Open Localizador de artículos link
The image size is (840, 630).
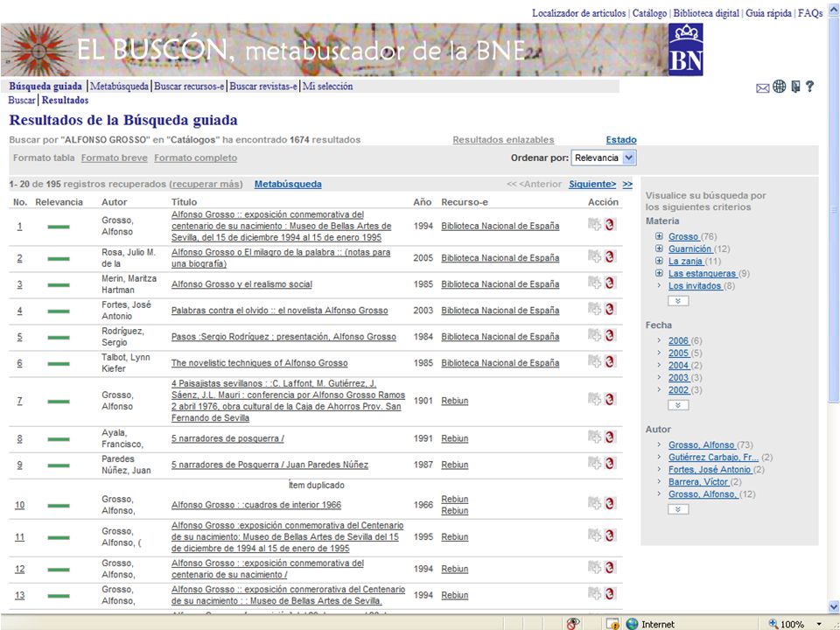pos(578,13)
